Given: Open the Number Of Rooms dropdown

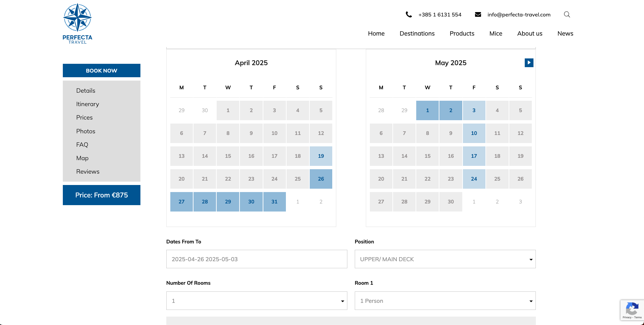Looking at the screenshot, I should 257,301.
